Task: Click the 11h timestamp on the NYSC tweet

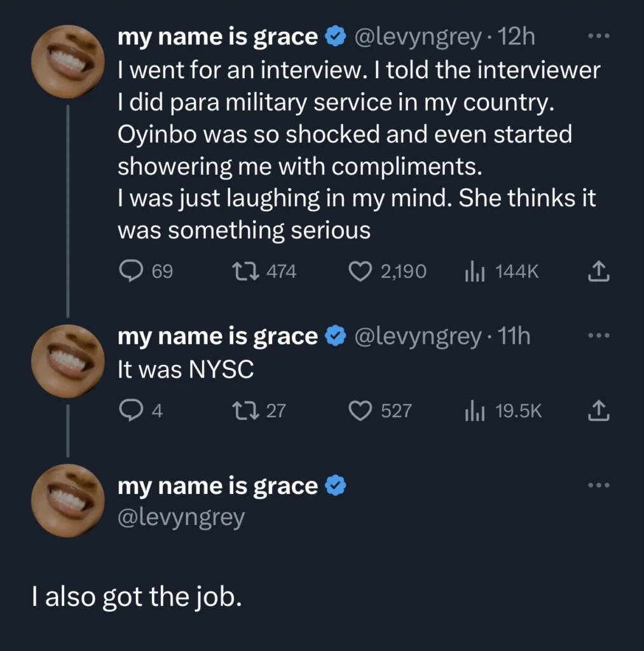Action: [515, 336]
